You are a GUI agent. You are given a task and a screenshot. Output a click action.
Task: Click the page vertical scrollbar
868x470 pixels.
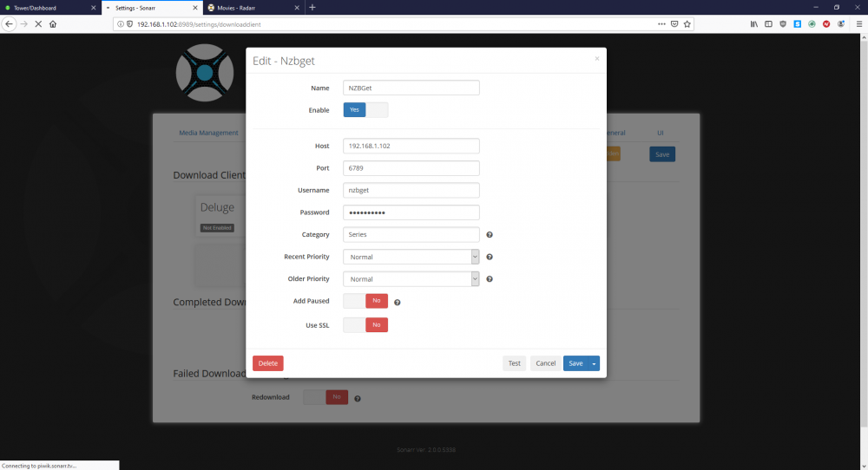tap(864, 232)
